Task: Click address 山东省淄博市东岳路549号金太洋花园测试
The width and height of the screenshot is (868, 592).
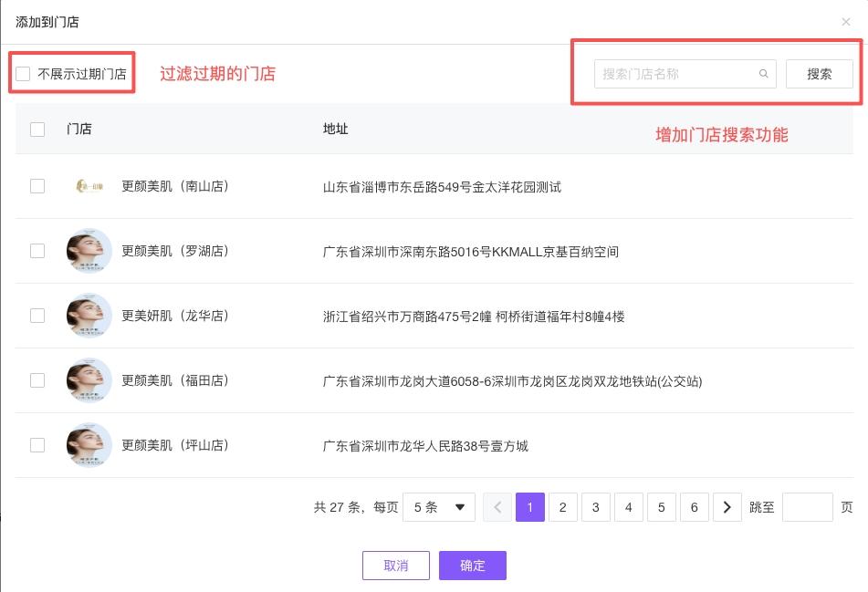Action: pos(442,187)
